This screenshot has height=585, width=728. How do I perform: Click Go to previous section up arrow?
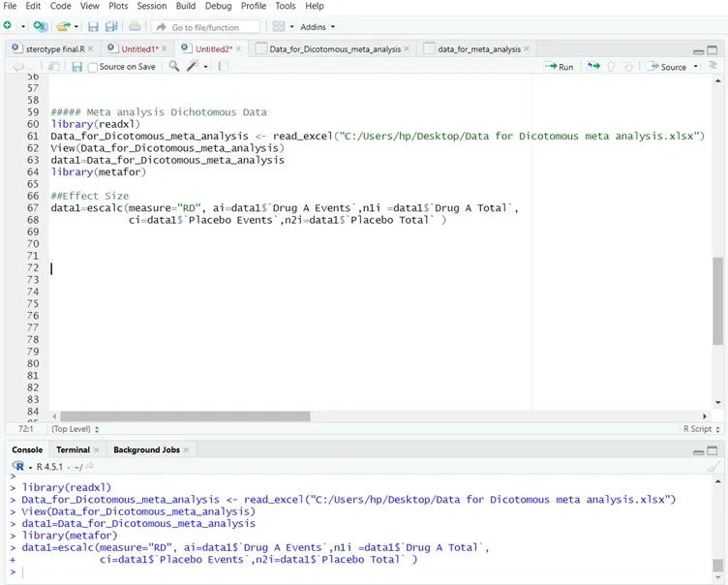(611, 67)
